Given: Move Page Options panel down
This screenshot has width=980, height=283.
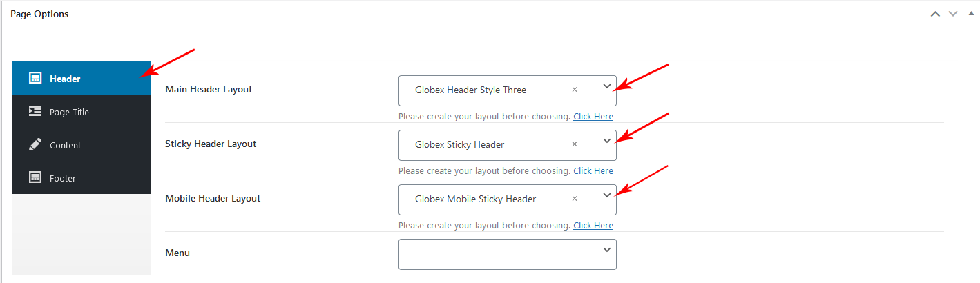Looking at the screenshot, I should point(953,14).
